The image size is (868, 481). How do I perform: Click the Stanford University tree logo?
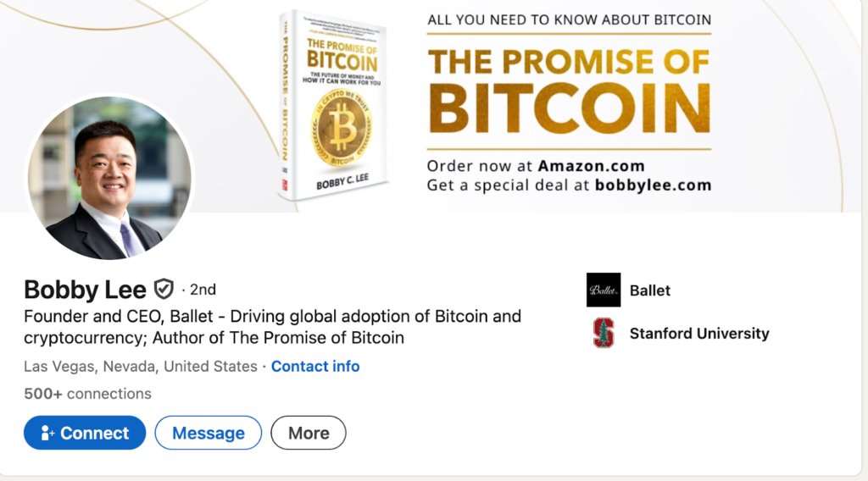pyautogui.click(x=604, y=333)
